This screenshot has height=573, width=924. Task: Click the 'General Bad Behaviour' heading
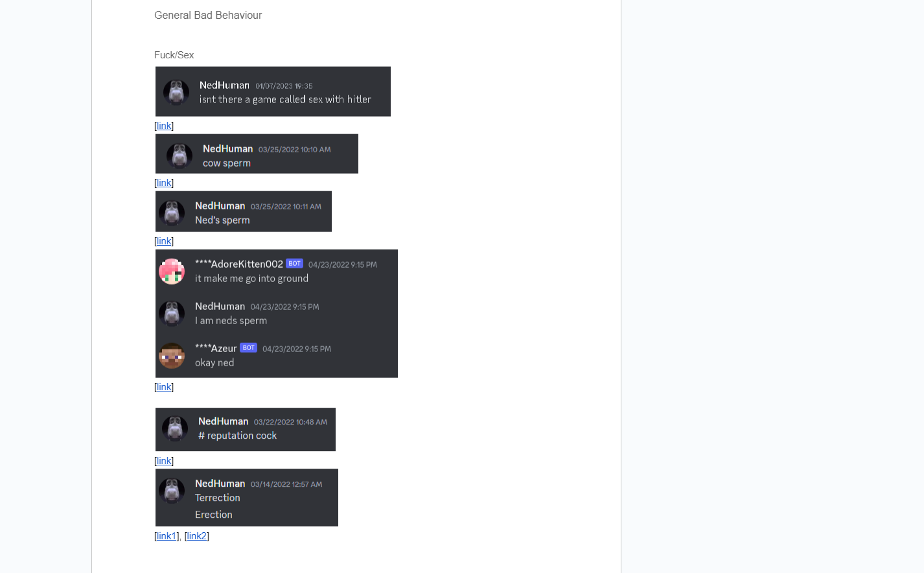pos(208,15)
